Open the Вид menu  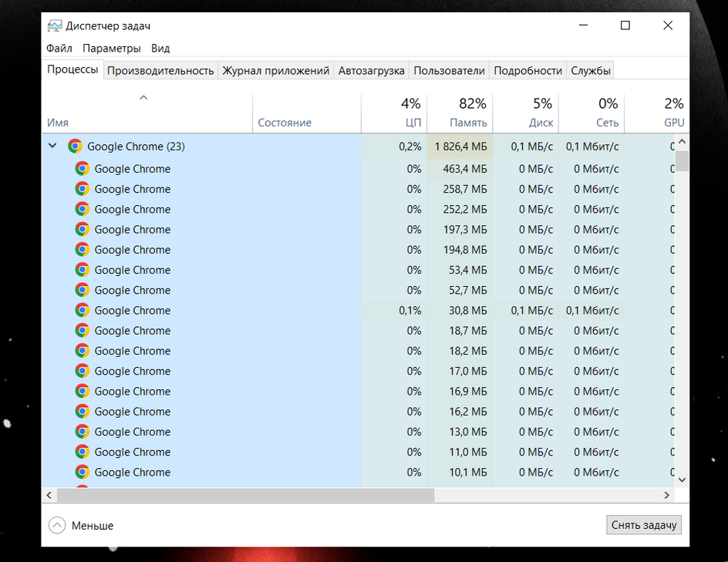(x=160, y=49)
